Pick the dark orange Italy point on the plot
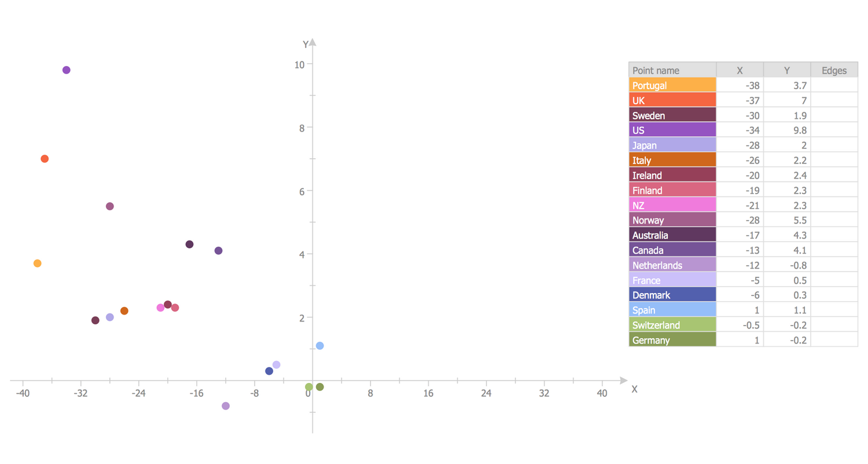 click(x=124, y=311)
